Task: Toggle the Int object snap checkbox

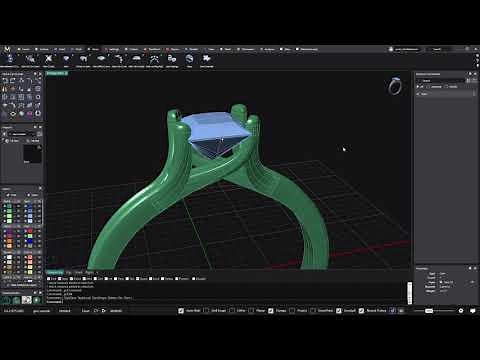Action: tap(106, 279)
